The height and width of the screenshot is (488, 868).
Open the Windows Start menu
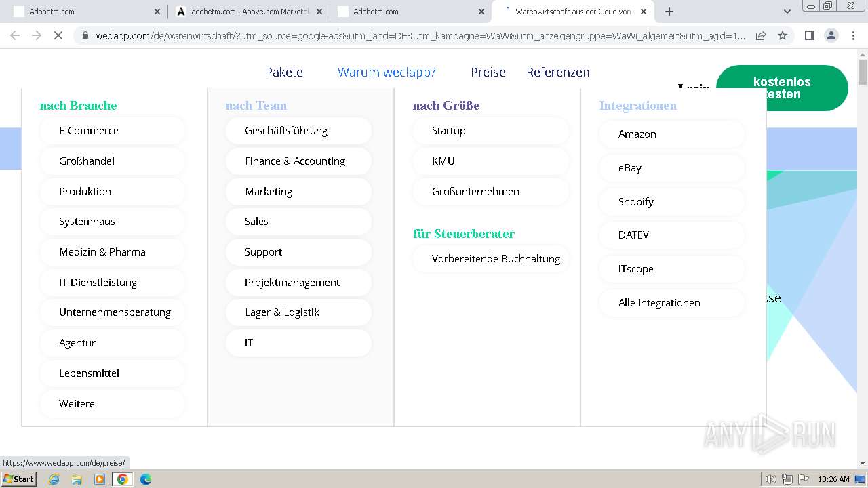18,479
